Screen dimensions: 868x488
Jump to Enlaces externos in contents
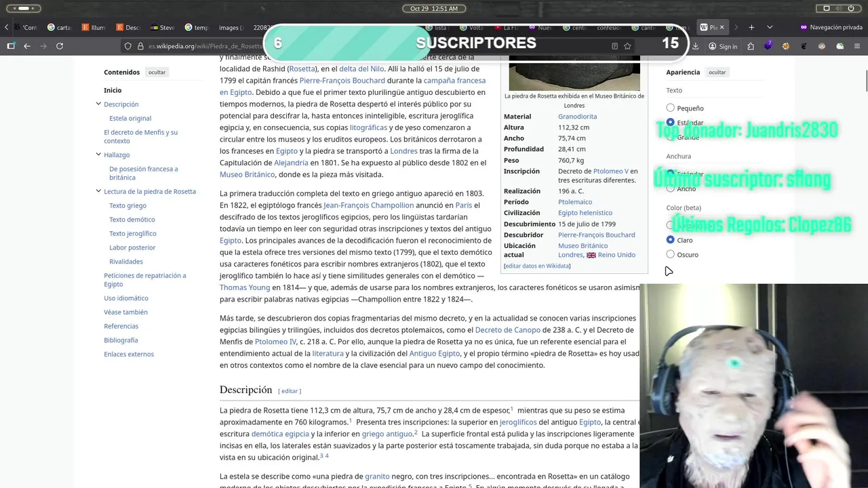pyautogui.click(x=129, y=354)
